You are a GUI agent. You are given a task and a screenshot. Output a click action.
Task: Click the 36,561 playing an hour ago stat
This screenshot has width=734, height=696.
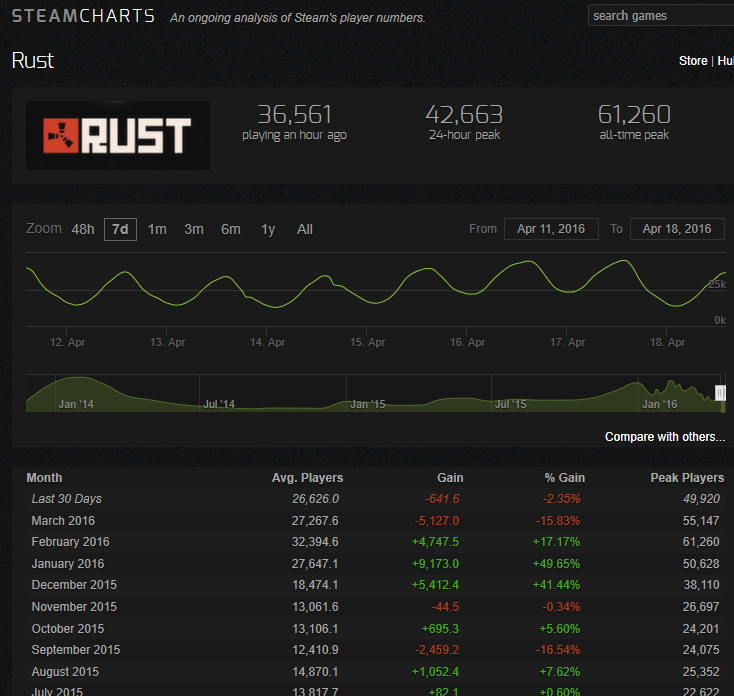point(294,122)
